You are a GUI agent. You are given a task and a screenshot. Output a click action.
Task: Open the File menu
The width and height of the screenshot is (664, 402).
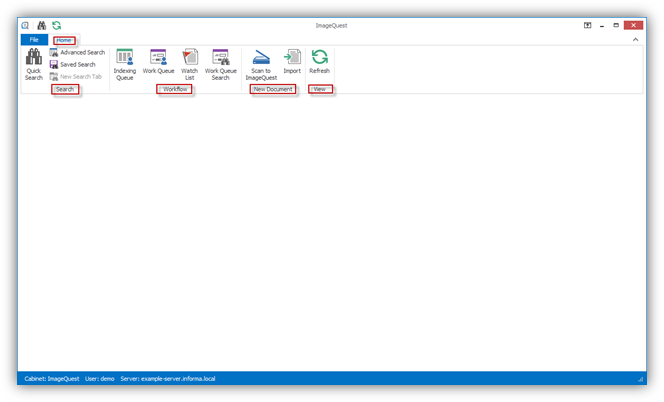[34, 40]
